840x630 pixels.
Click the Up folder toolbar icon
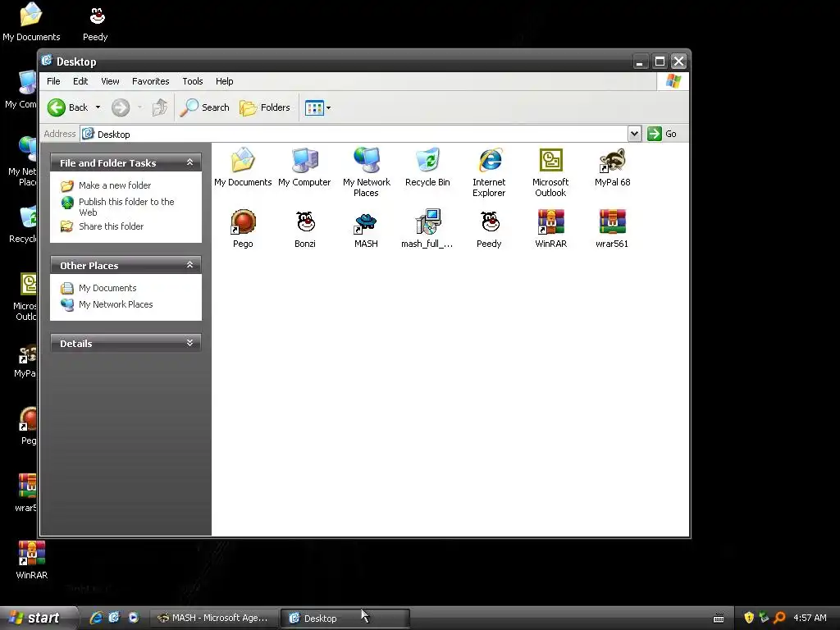pyautogui.click(x=160, y=107)
